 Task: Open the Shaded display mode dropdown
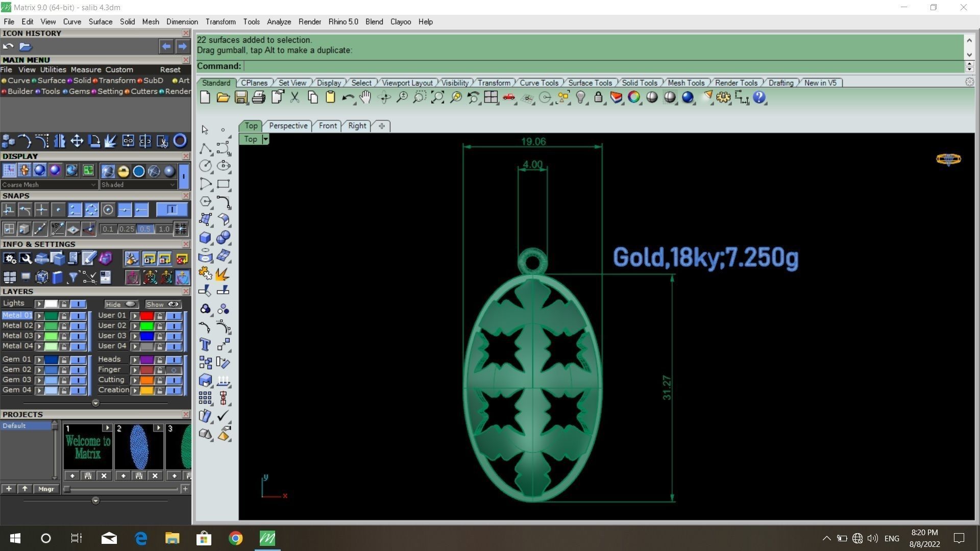[138, 185]
